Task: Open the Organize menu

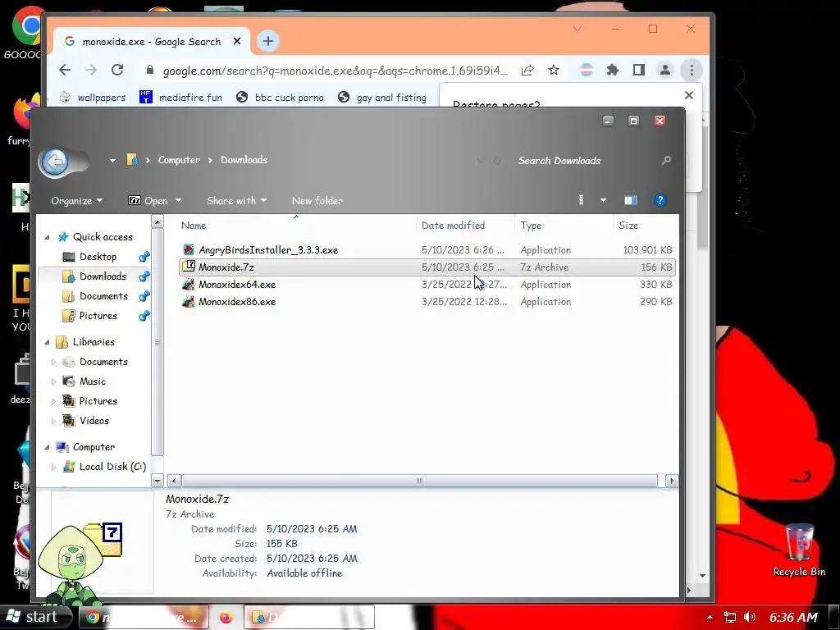Action: (x=76, y=200)
